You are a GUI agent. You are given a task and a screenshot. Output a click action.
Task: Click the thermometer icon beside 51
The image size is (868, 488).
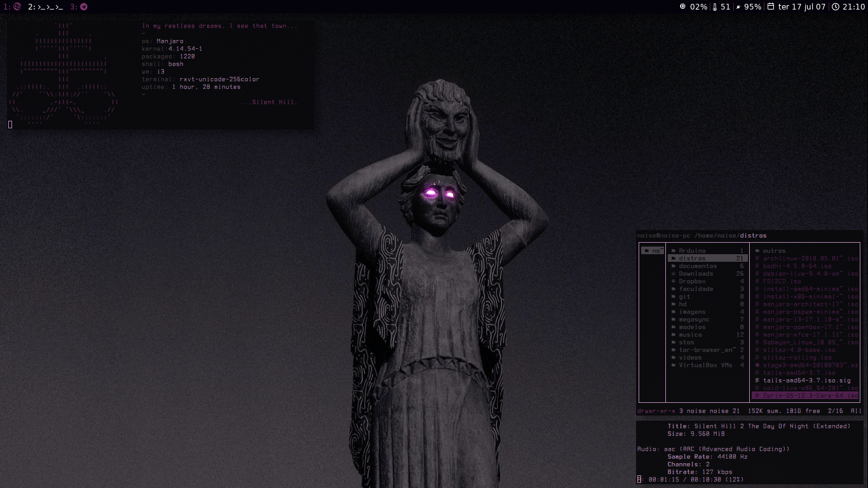pos(714,6)
